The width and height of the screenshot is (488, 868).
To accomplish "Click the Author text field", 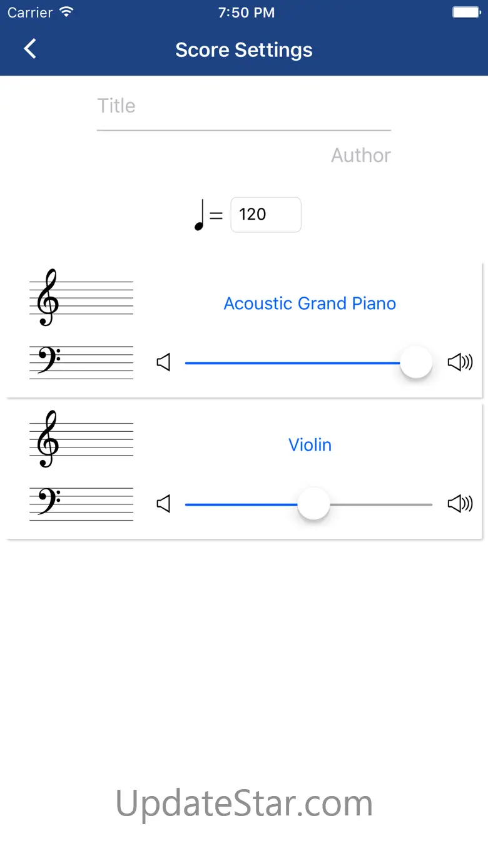I will (360, 155).
